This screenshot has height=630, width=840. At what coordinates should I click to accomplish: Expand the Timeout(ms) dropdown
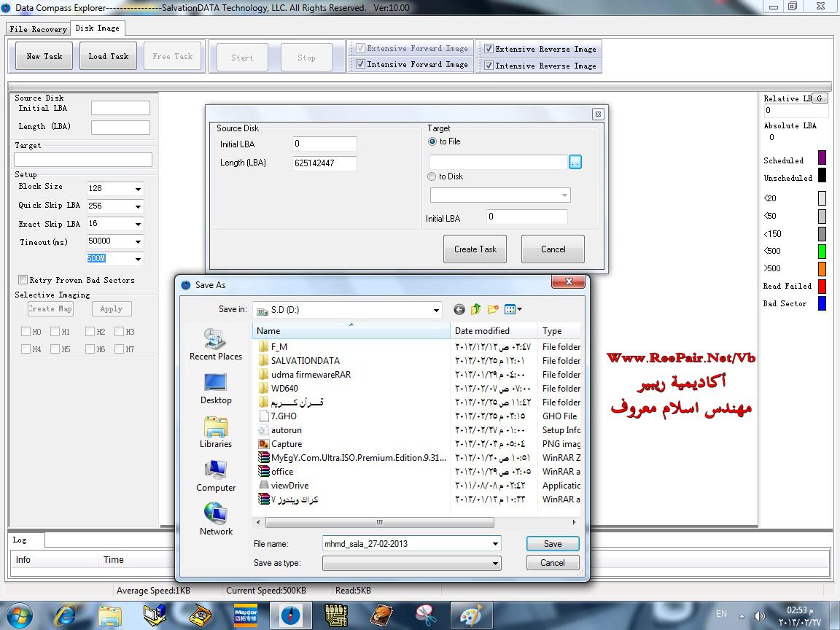137,241
